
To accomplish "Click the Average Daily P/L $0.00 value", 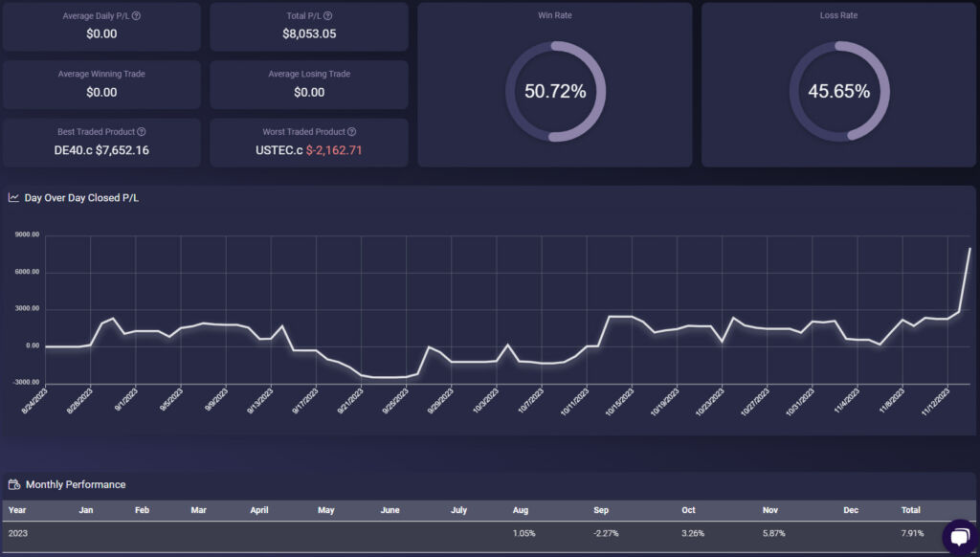I will click(x=101, y=33).
